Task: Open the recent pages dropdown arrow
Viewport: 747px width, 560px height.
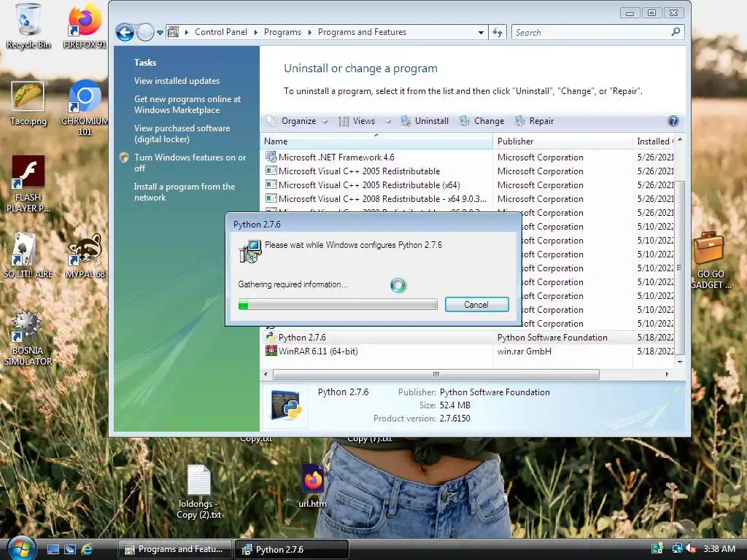Action: pyautogui.click(x=160, y=33)
